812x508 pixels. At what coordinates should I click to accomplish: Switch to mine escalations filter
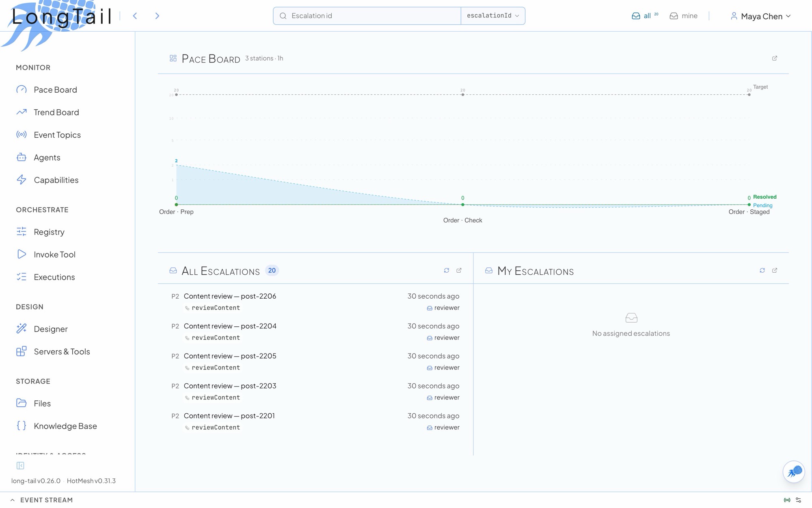tap(684, 16)
